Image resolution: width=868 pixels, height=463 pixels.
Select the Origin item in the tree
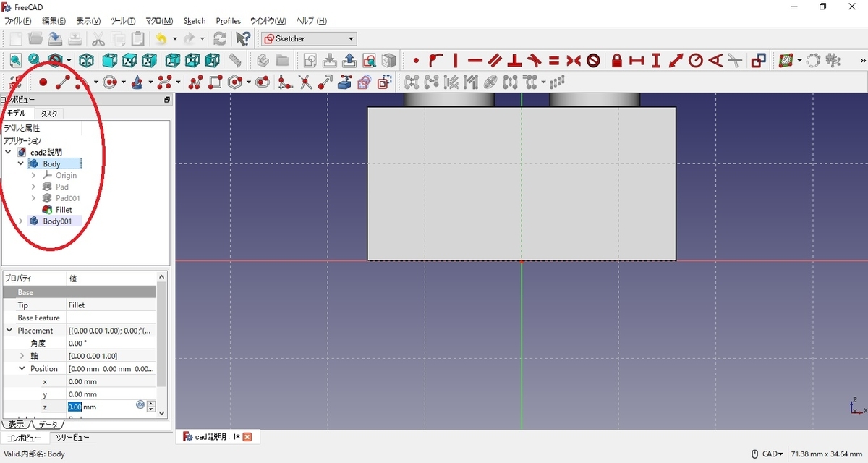[66, 175]
